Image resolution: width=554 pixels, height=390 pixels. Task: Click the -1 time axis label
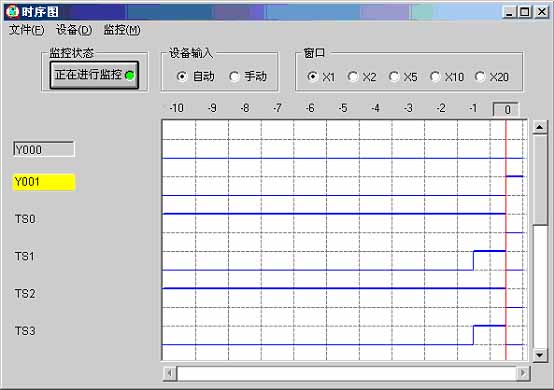coord(473,108)
